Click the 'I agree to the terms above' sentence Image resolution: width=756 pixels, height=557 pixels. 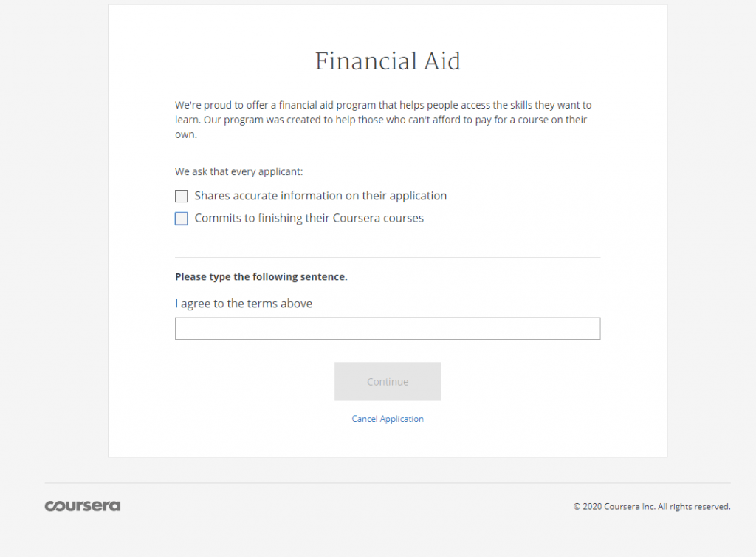[x=244, y=304]
